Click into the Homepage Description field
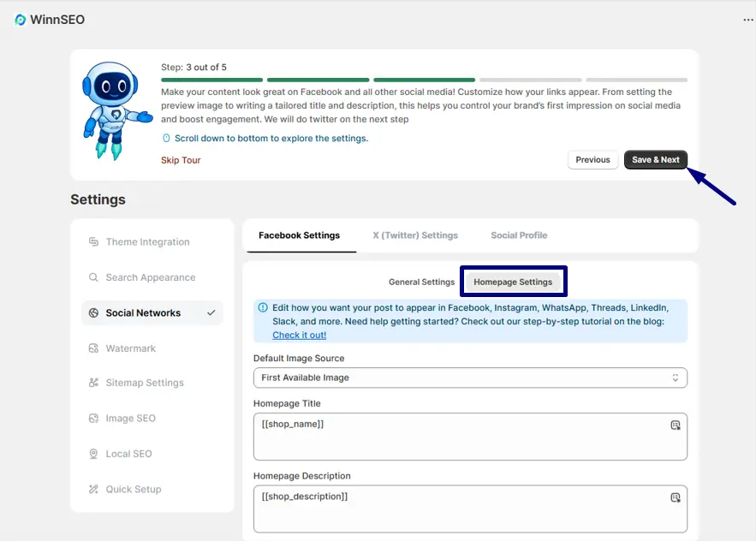The width and height of the screenshot is (756, 541). coord(470,508)
